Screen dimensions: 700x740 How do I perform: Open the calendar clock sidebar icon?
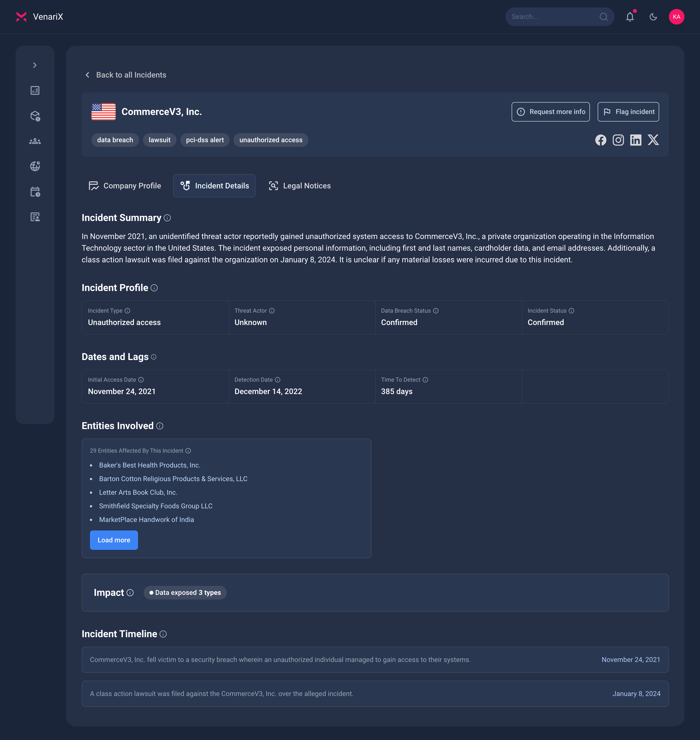35,192
